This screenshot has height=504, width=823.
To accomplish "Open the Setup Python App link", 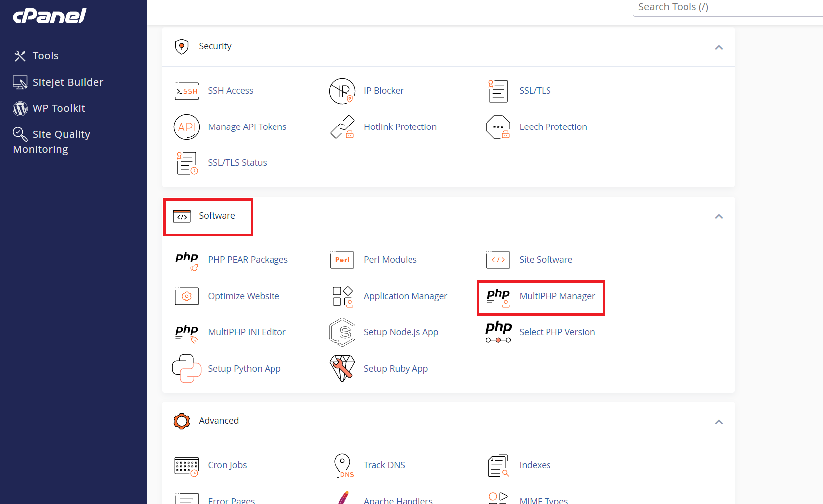I will click(244, 369).
